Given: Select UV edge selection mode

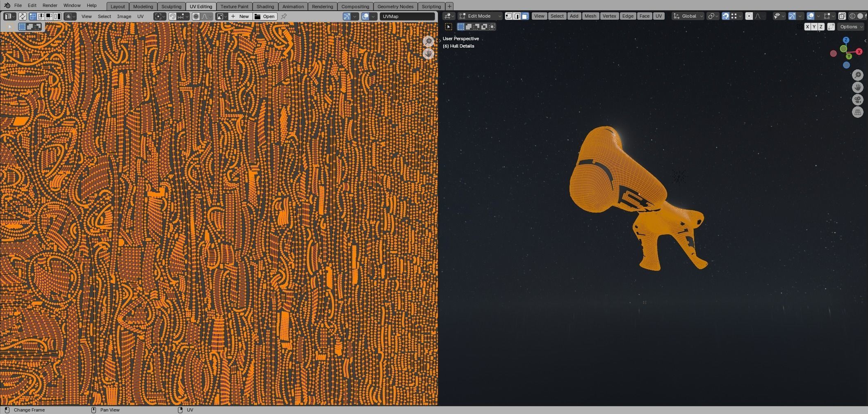Looking at the screenshot, I should click(x=41, y=16).
